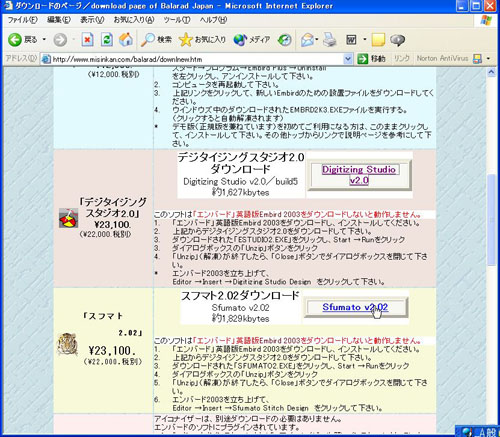Click the 移動 Go button
500x437 pixels.
tap(372, 59)
